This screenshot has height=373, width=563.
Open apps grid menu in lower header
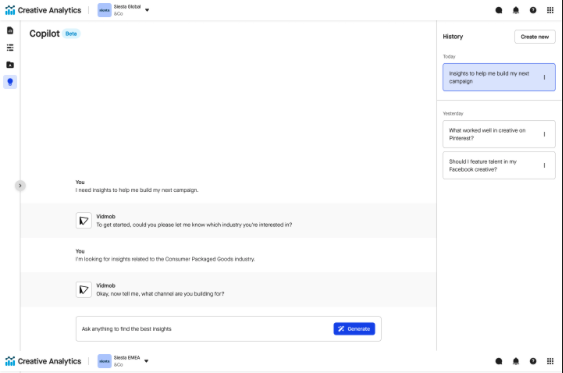pos(550,361)
